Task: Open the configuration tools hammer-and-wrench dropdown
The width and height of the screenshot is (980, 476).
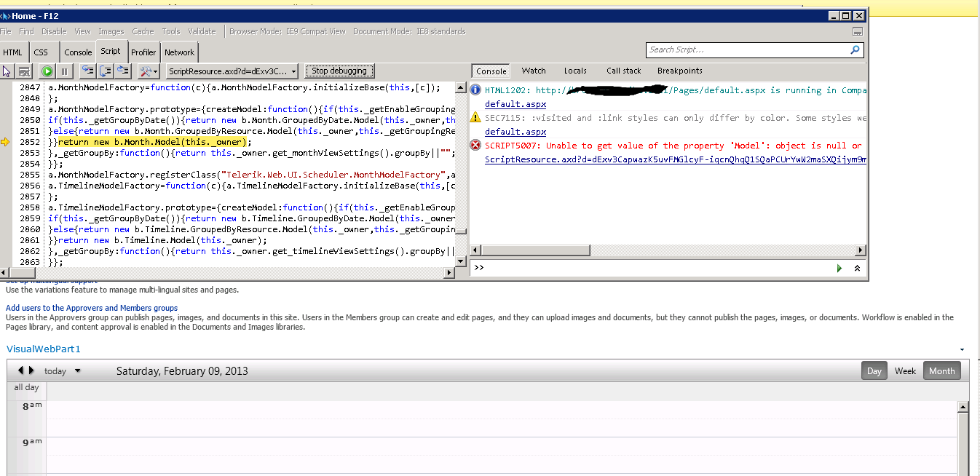Action: [149, 71]
